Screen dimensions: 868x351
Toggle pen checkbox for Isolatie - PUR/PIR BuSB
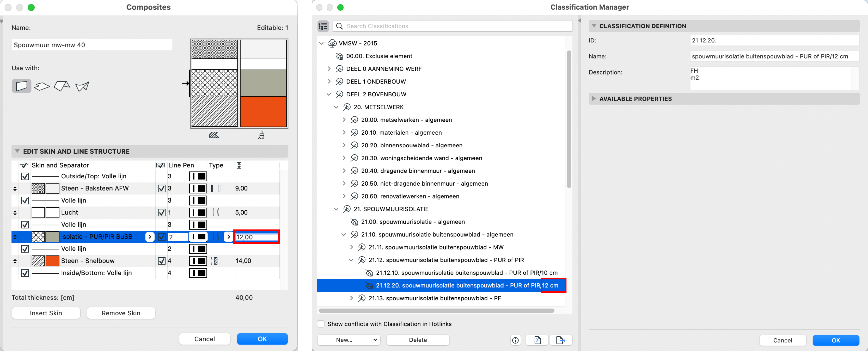click(x=162, y=237)
